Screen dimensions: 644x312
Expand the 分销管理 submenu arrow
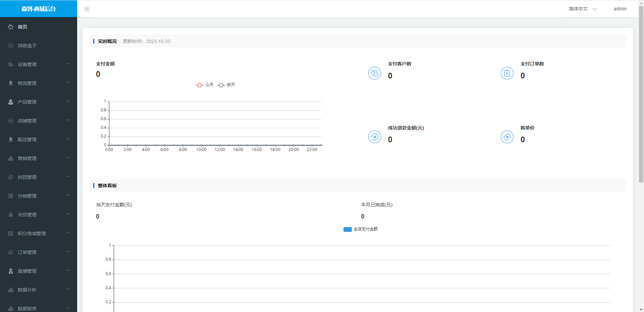click(x=68, y=195)
